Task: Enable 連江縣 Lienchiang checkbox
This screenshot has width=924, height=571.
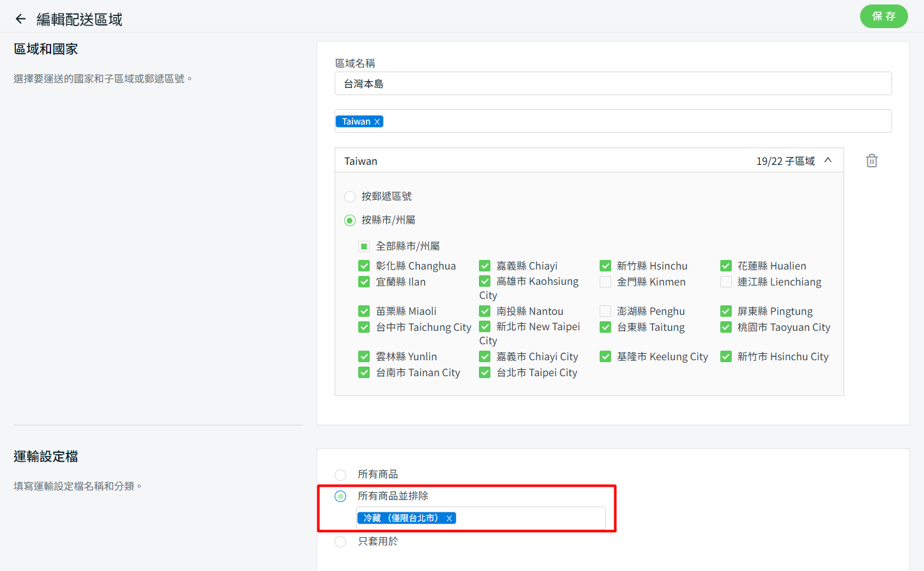Action: [x=726, y=282]
